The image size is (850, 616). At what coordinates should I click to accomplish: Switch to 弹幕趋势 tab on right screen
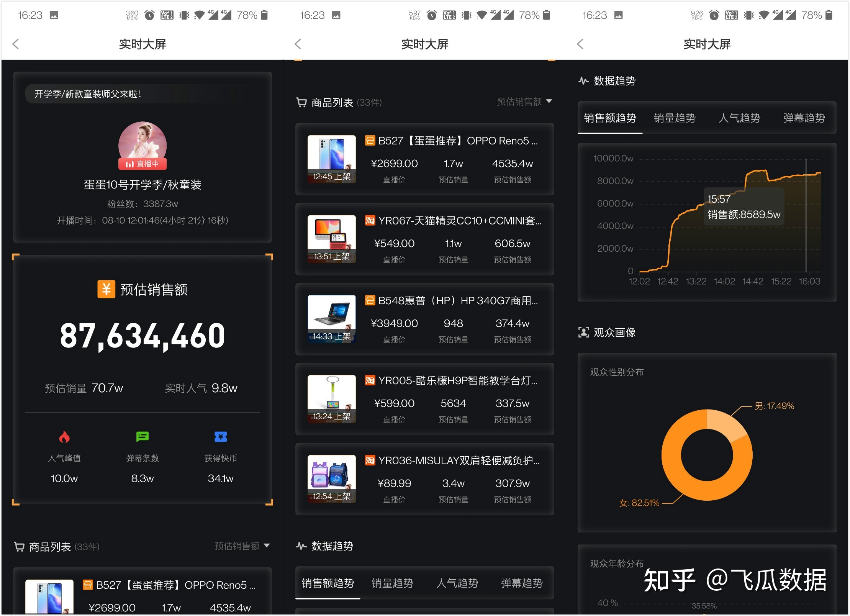click(x=804, y=118)
